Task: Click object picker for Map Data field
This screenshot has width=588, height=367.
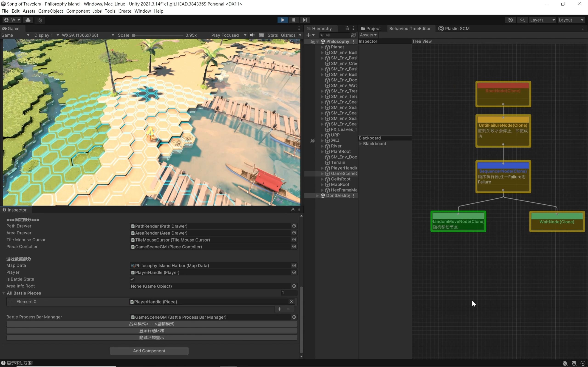Action: coord(294,266)
